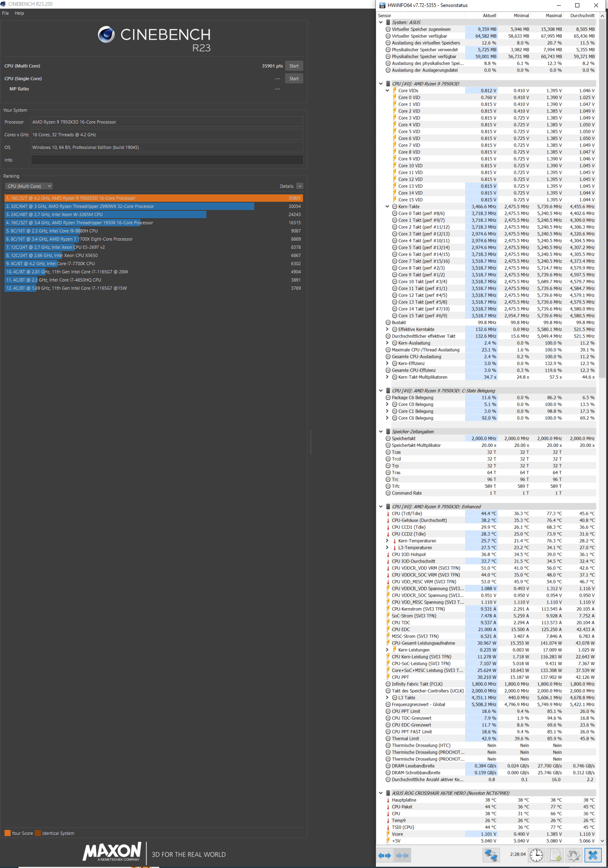Collapse the Kern-Takte subtree
Screen dimensions: 608x868
[387, 206]
